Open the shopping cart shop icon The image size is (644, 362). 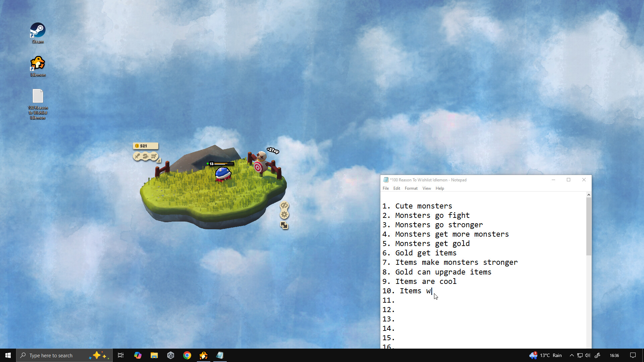tap(154, 156)
